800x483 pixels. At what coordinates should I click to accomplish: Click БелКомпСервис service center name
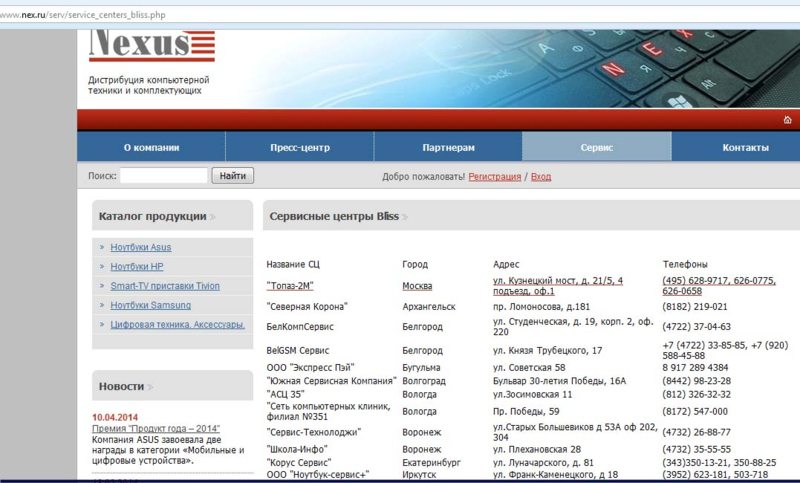[300, 326]
